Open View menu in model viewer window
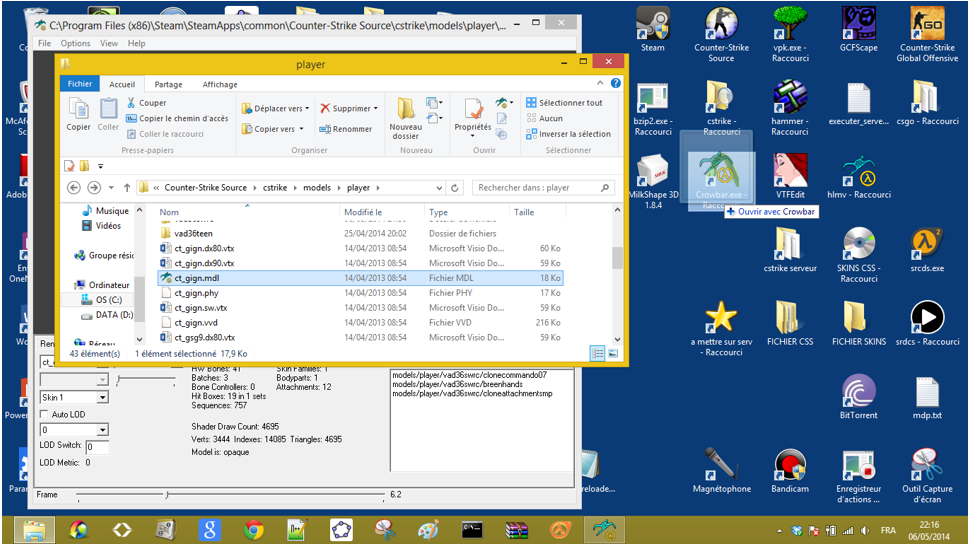 click(109, 43)
